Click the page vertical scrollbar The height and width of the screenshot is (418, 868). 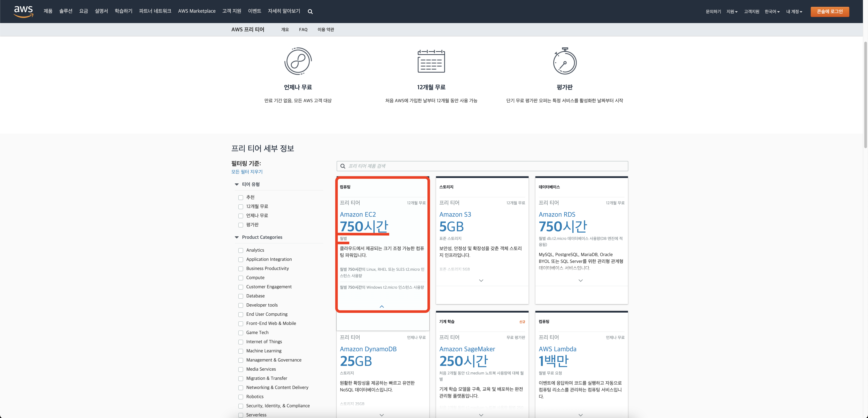click(865, 95)
